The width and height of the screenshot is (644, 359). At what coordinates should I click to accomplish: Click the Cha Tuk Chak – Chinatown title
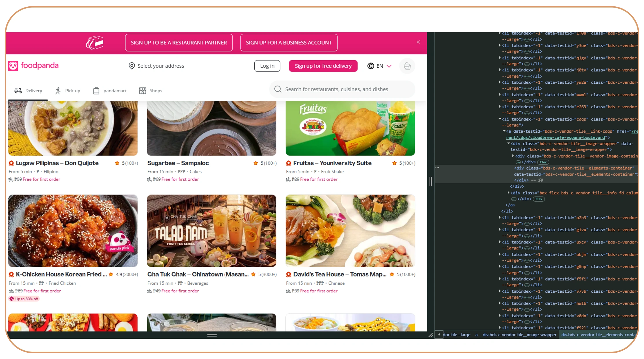198,274
